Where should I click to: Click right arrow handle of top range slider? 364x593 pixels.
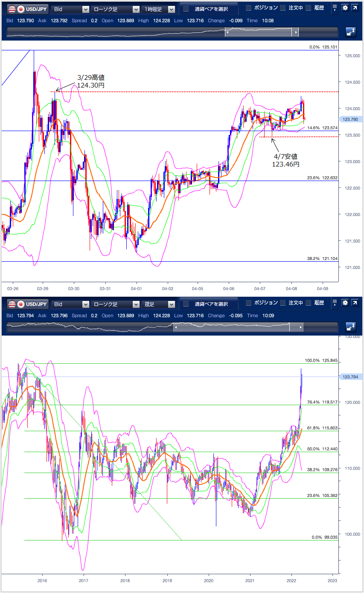(x=295, y=32)
